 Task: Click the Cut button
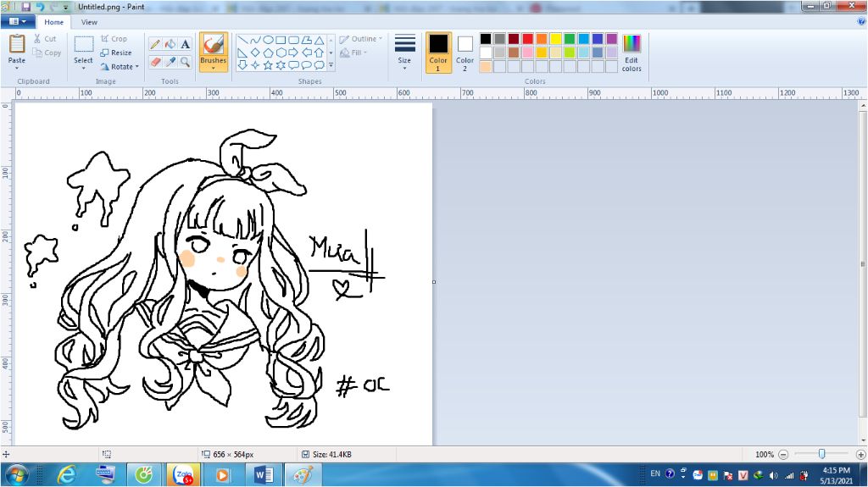(45, 39)
